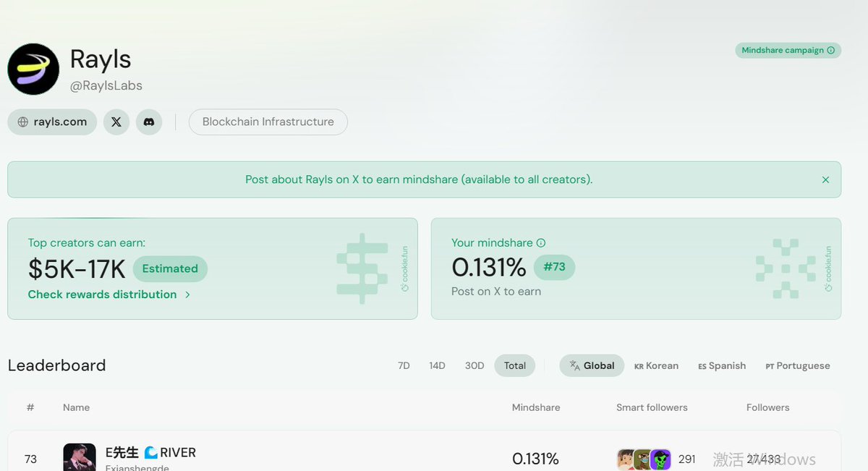Click the Rayls logo avatar
This screenshot has height=471, width=868.
tap(33, 69)
